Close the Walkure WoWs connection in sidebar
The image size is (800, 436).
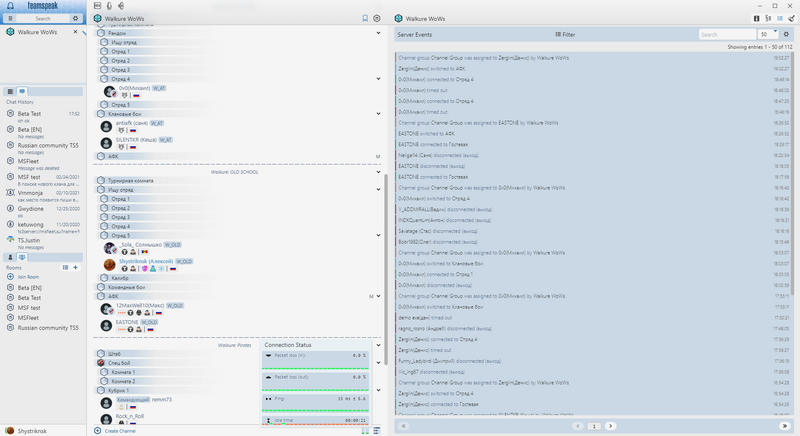coord(76,32)
